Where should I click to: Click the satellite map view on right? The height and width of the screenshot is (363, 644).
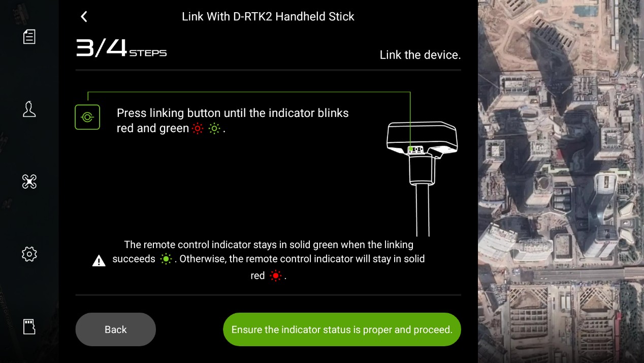point(561,181)
